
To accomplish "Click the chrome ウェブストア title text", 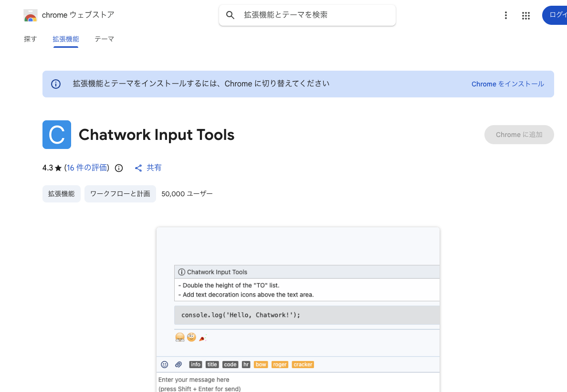I will [x=78, y=15].
